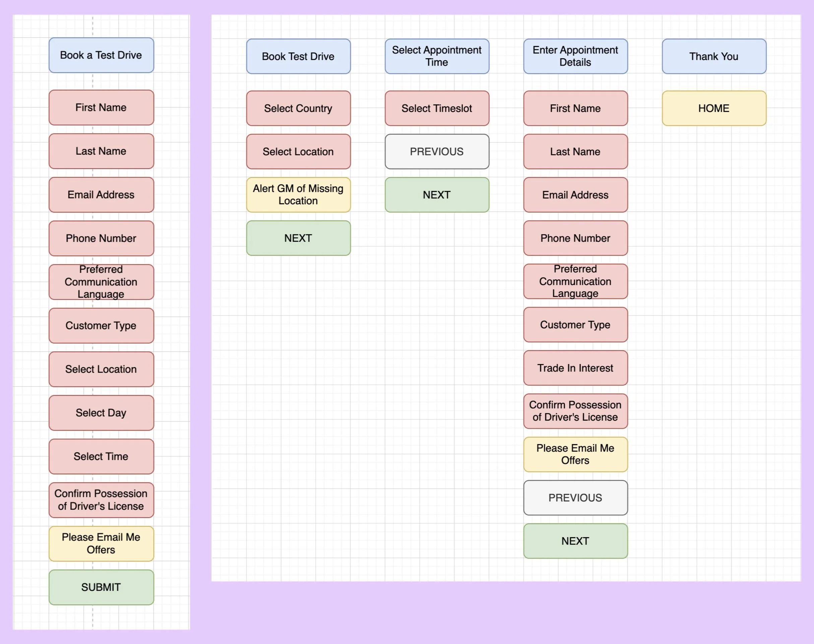Click NEXT in Book Test Drive column

pyautogui.click(x=298, y=238)
